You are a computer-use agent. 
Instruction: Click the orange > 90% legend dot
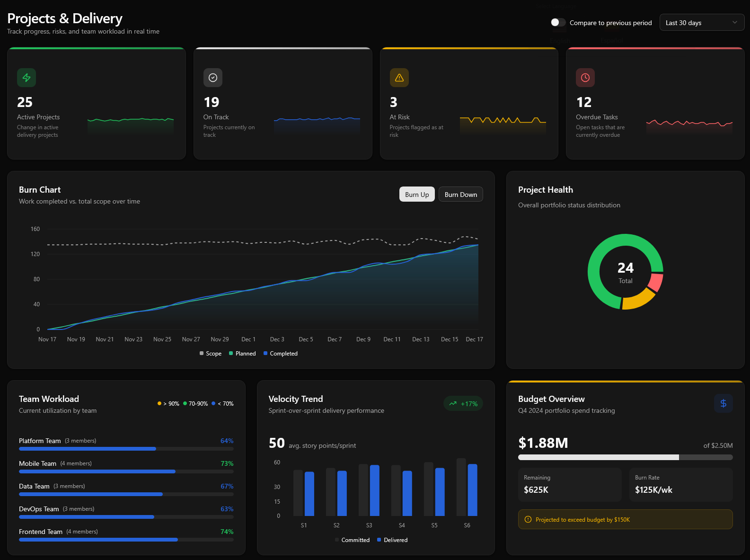(x=159, y=403)
